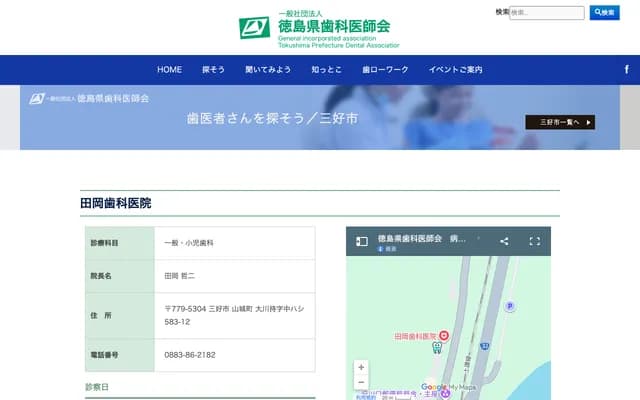Click the red 田岡歯科医院 map pin
640x400 pixels.
[x=444, y=336]
